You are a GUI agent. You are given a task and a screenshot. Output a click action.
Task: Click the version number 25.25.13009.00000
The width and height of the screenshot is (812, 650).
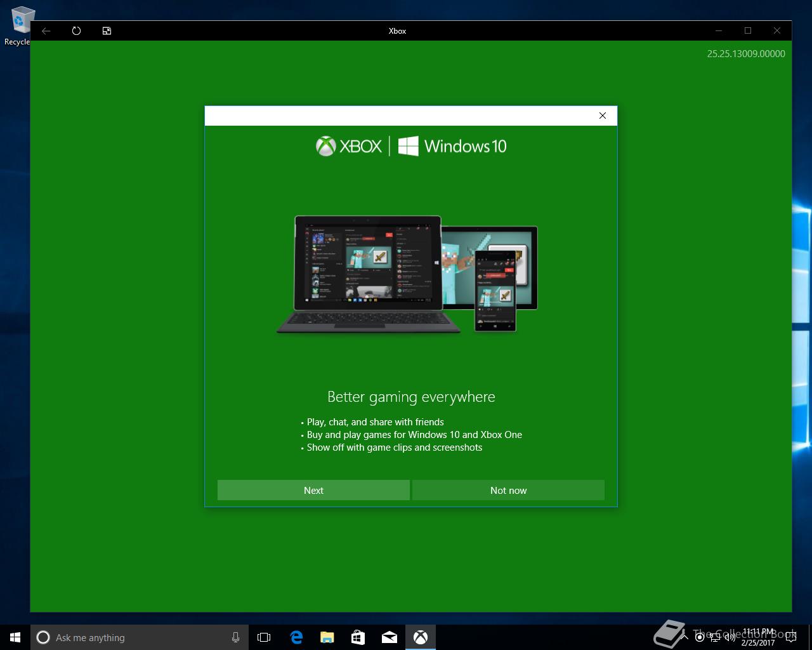coord(746,54)
